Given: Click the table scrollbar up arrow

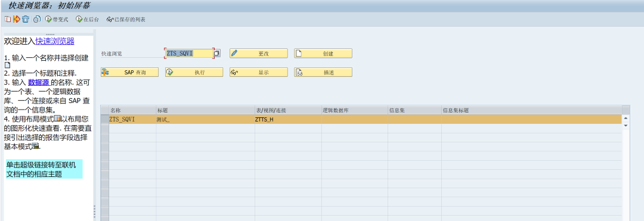Looking at the screenshot, I should (626, 118).
